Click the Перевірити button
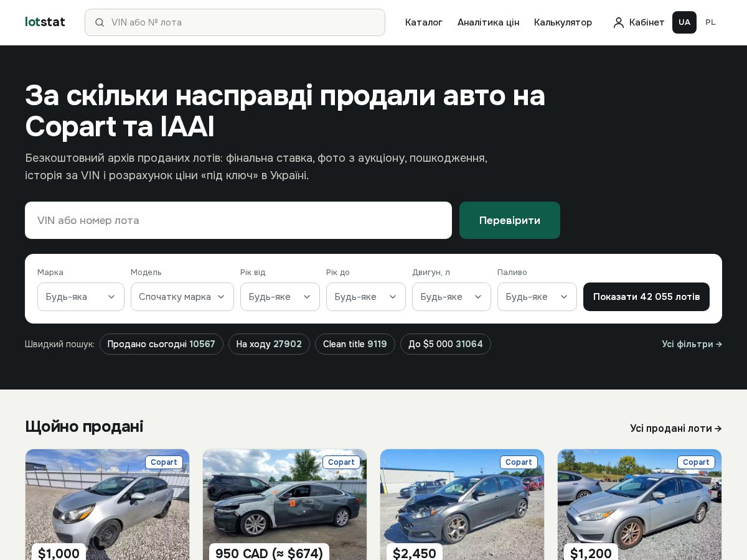The width and height of the screenshot is (747, 560). click(x=510, y=220)
